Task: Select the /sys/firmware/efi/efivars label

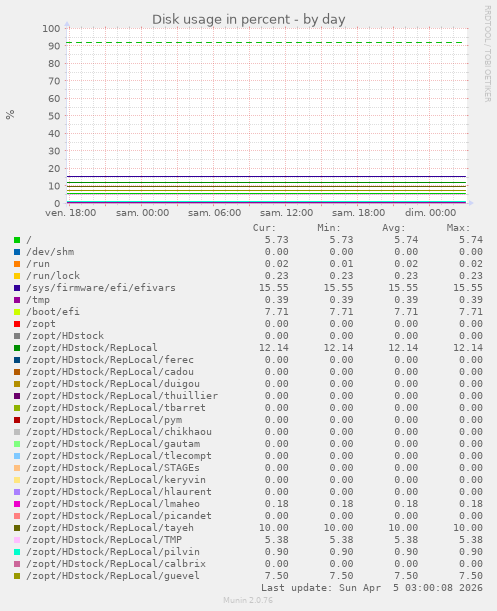Action: coord(101,288)
